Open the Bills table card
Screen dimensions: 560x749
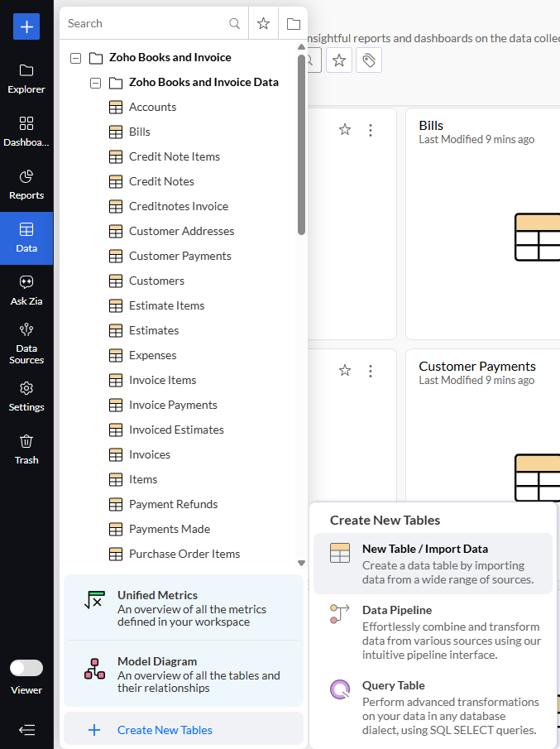[483, 224]
